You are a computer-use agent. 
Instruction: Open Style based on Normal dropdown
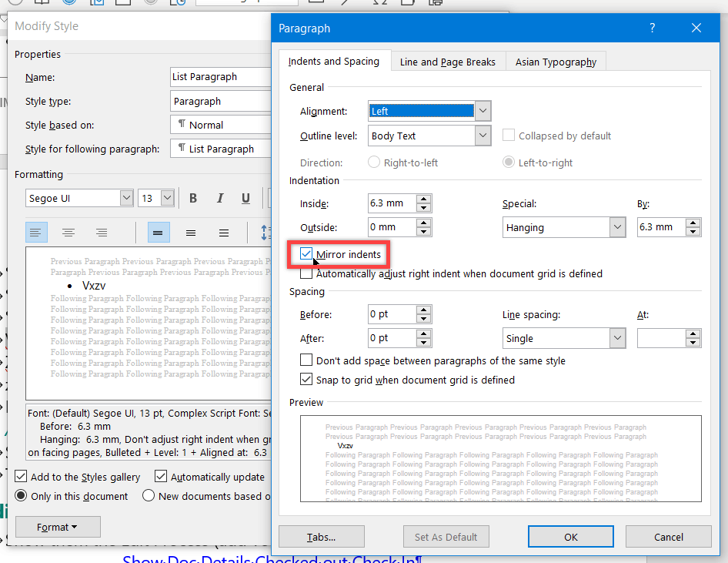click(221, 125)
